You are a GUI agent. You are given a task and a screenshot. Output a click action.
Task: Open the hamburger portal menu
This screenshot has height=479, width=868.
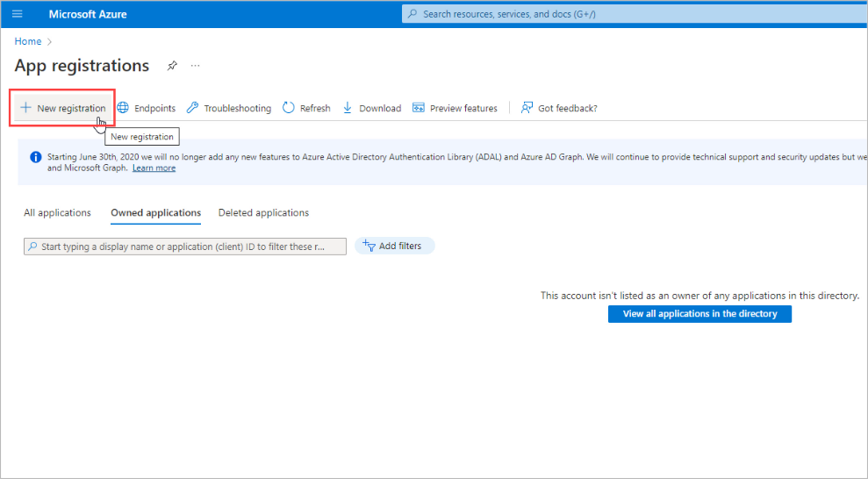(x=17, y=14)
